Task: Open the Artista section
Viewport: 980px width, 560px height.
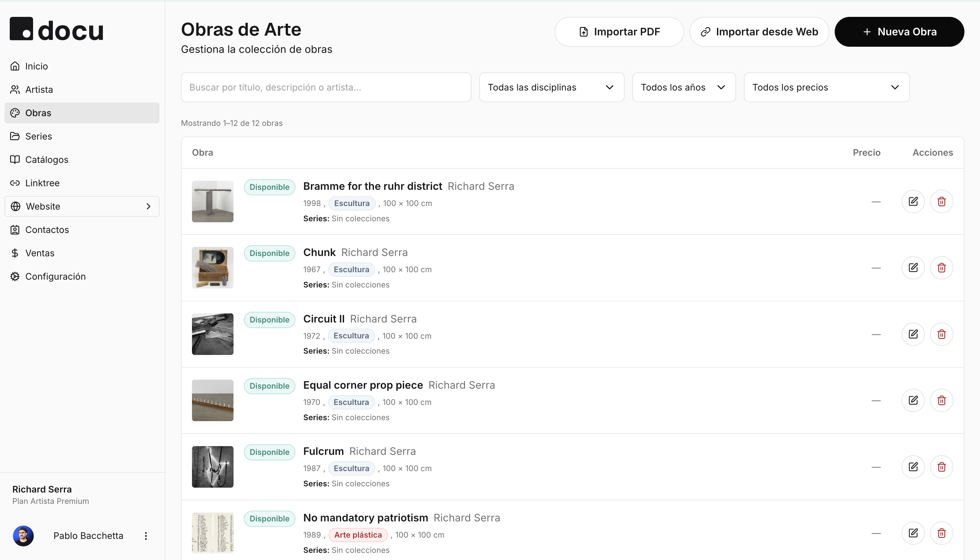Action: 82,90
